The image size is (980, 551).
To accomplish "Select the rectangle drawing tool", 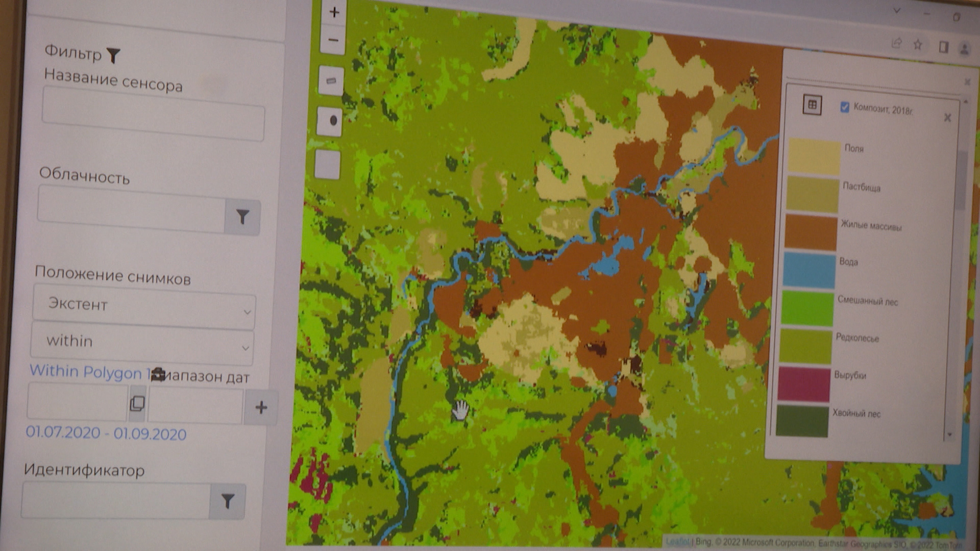I will point(331,81).
